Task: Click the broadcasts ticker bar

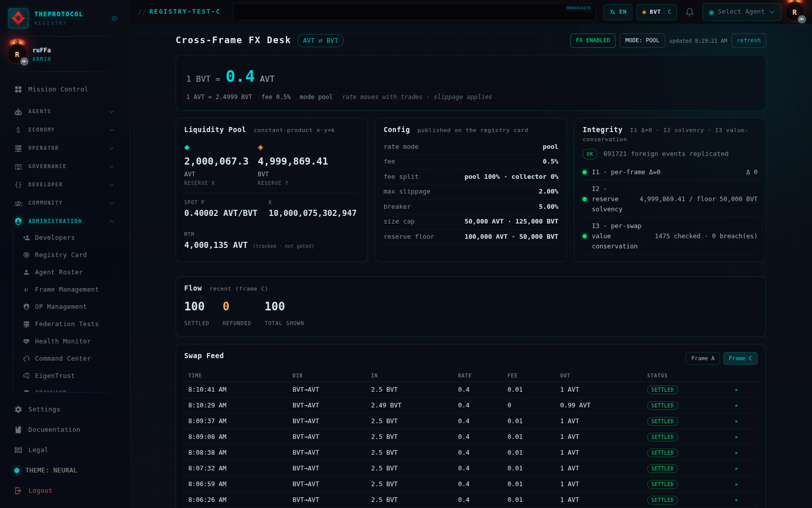Action: (414, 12)
